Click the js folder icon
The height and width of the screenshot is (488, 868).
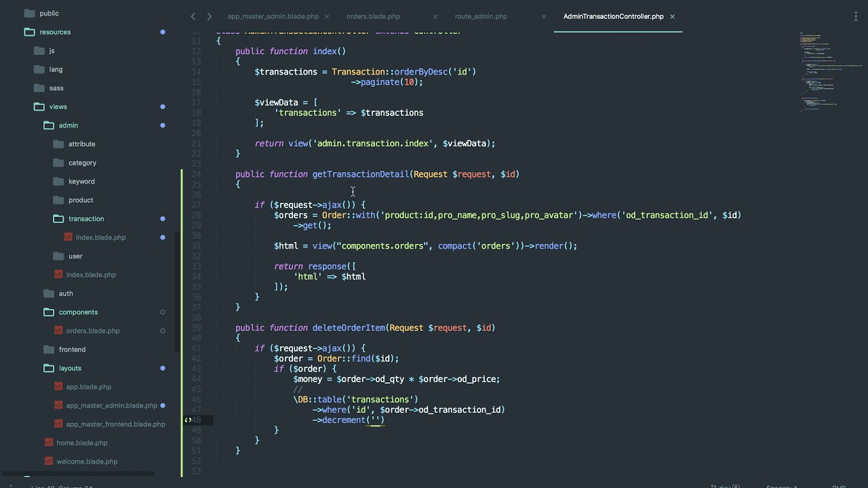(39, 51)
